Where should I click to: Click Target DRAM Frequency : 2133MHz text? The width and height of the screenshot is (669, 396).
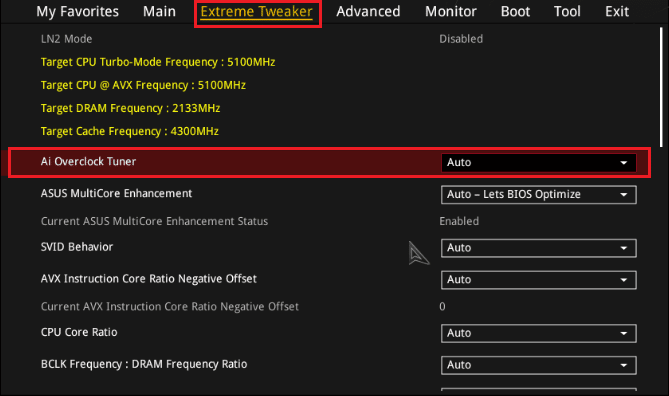click(x=130, y=108)
